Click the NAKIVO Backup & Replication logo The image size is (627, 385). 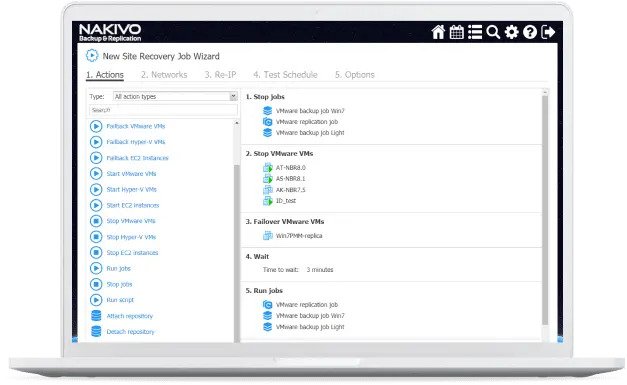[x=110, y=32]
